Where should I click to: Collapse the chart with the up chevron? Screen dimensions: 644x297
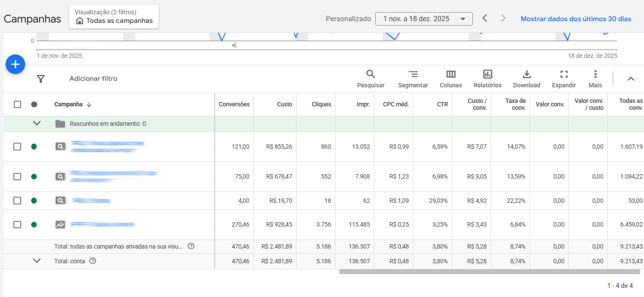(x=631, y=79)
